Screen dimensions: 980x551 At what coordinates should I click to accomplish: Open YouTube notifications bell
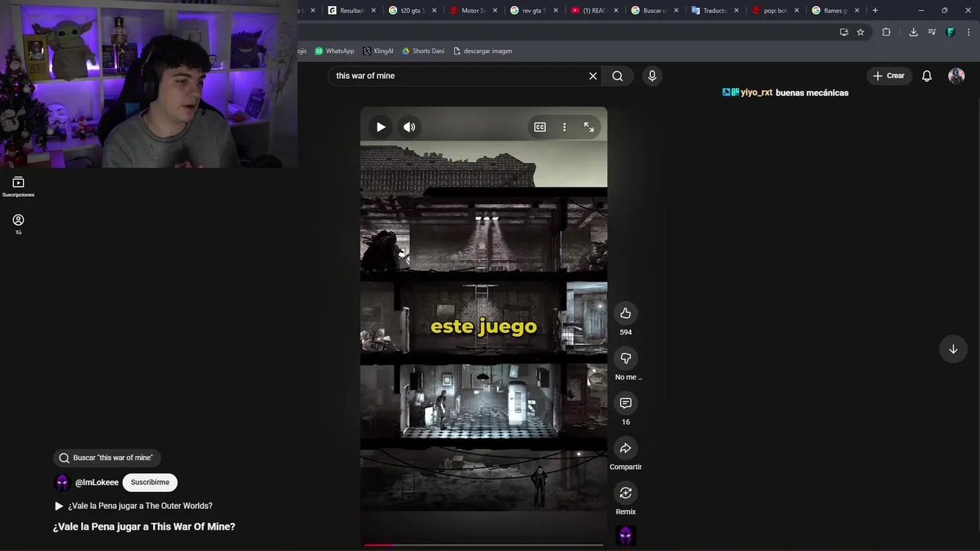926,76
